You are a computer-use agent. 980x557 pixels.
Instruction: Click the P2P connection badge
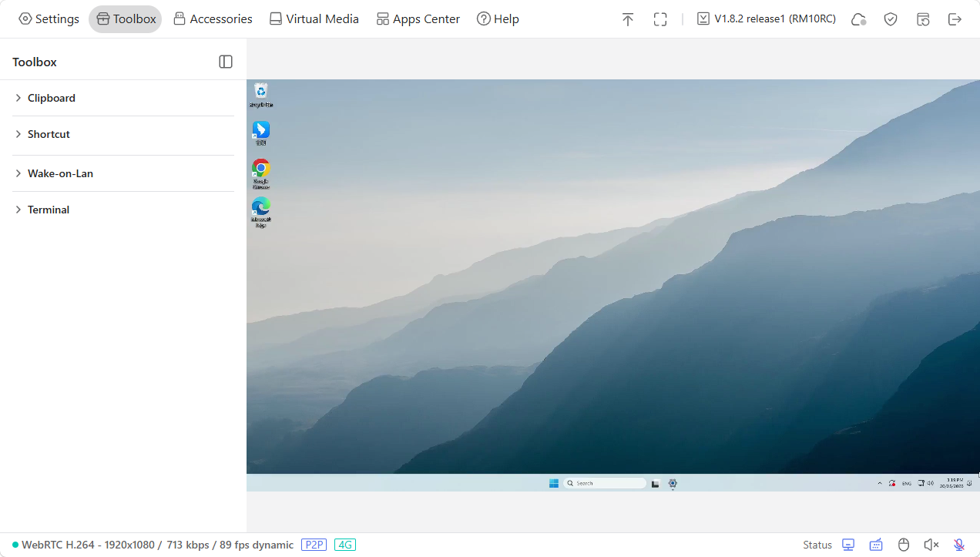click(314, 545)
